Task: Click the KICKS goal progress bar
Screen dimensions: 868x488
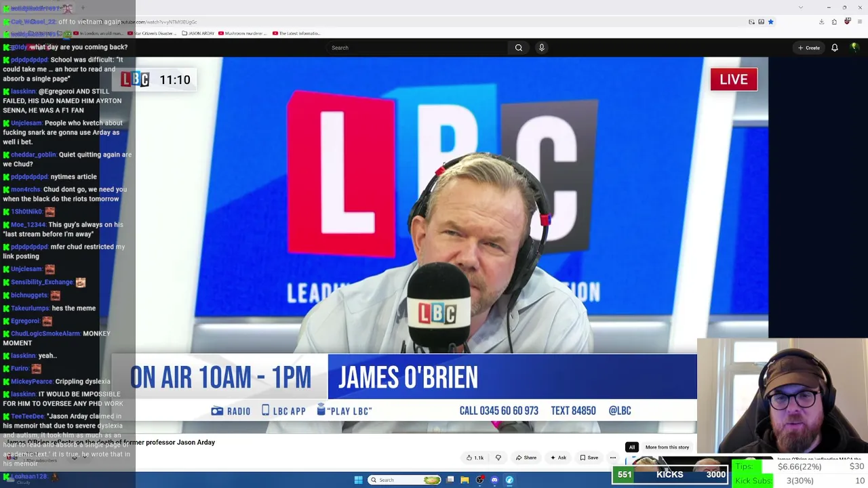Action: [x=670, y=474]
